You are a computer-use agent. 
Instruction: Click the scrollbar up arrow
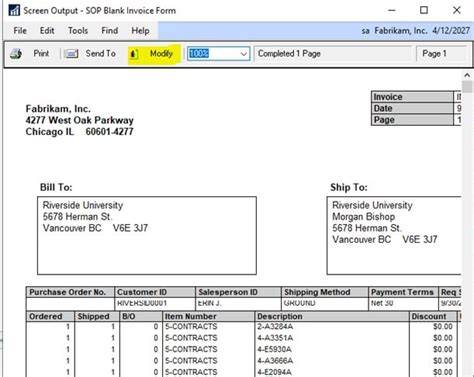point(467,75)
